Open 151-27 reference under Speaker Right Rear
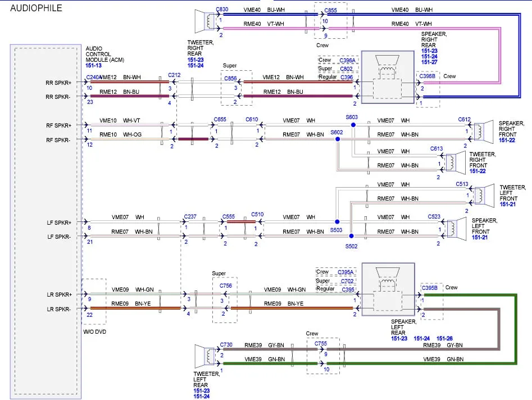The width and height of the screenshot is (532, 400). pyautogui.click(x=429, y=62)
